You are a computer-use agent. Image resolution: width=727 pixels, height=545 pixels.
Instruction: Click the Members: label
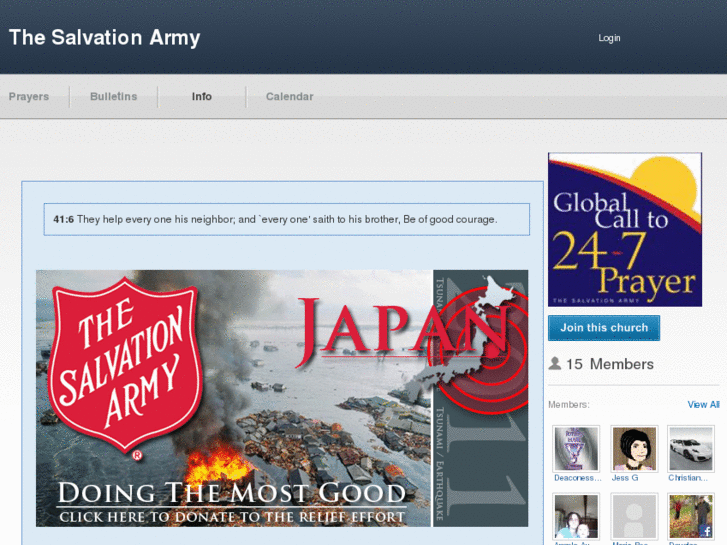569,404
